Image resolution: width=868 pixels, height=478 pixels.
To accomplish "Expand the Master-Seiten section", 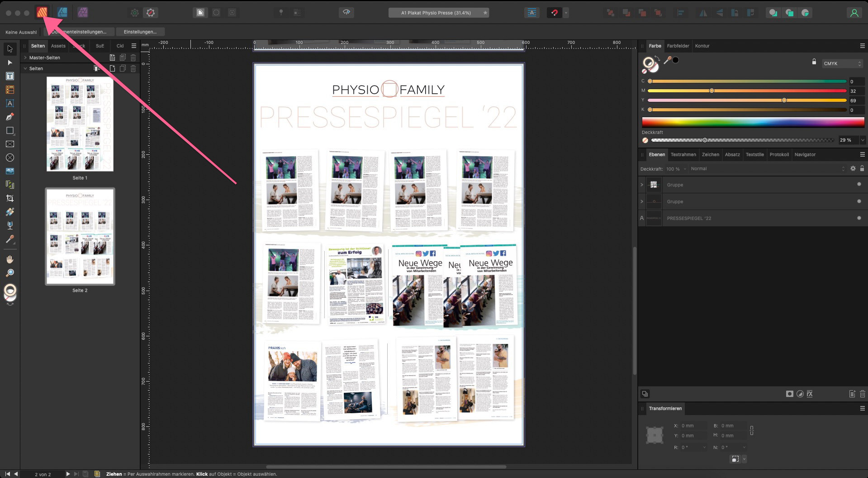I will coord(25,57).
